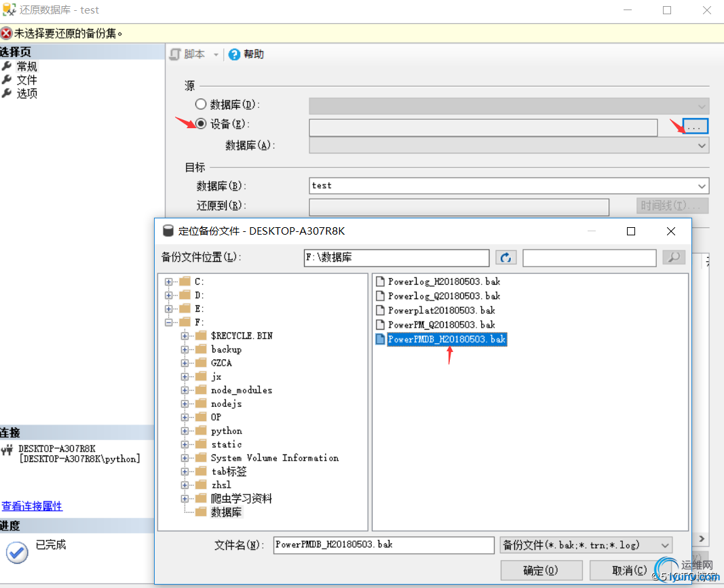Select the tab标签 folder icon
Image resolution: width=724 pixels, height=588 pixels.
click(x=201, y=471)
